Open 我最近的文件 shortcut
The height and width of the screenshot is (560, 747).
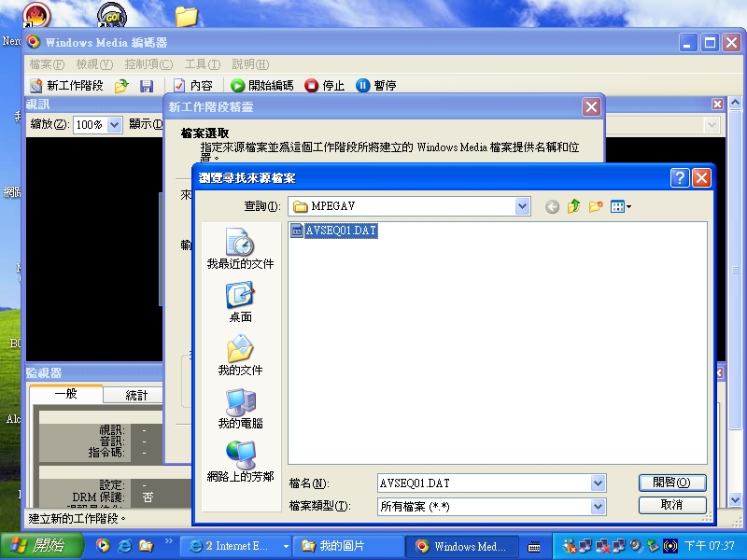pos(240,248)
